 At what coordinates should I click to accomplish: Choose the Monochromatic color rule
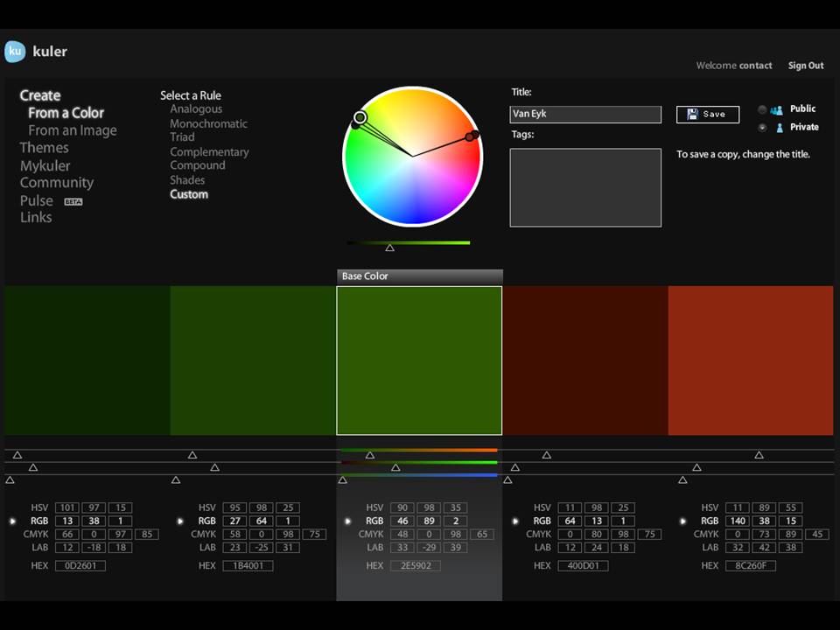(x=208, y=123)
